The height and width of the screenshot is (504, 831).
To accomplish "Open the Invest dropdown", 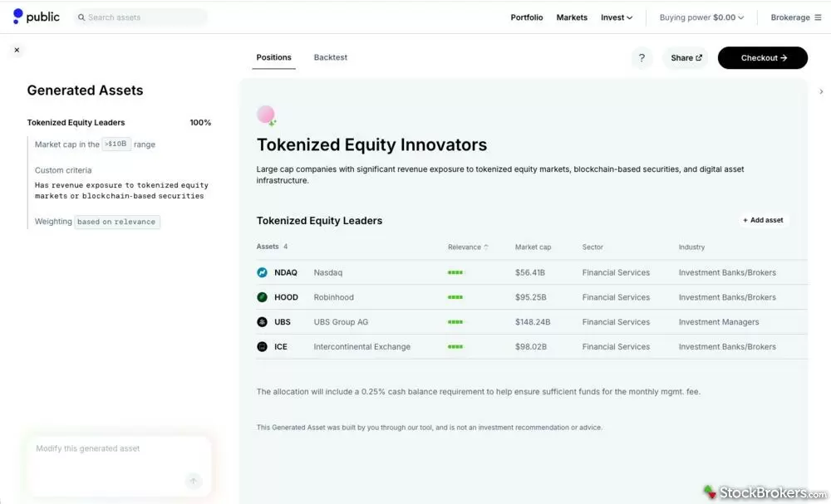I will pyautogui.click(x=617, y=17).
